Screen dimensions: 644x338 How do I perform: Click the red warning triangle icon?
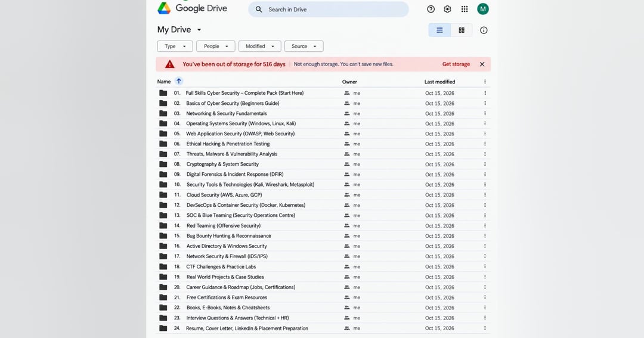(x=169, y=64)
